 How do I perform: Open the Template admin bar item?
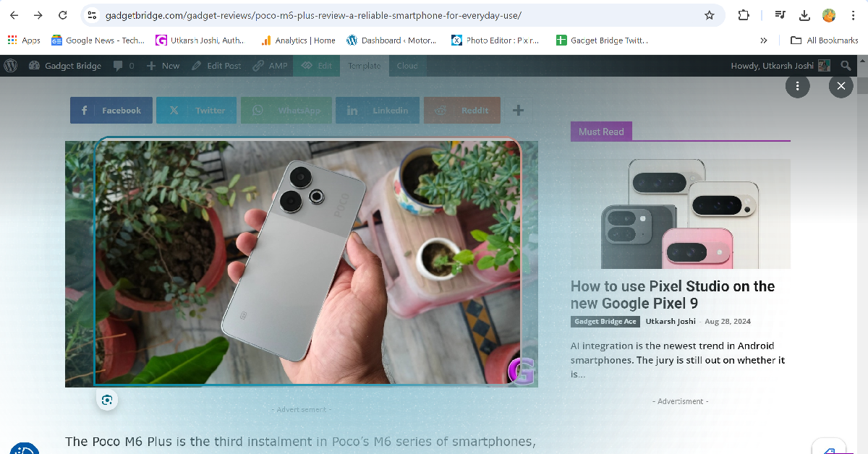click(364, 66)
